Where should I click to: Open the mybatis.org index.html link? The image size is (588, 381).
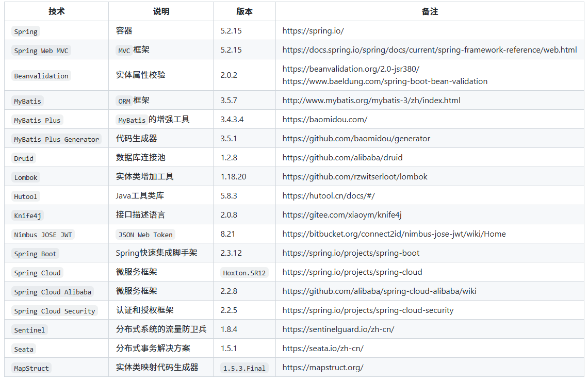click(x=371, y=101)
